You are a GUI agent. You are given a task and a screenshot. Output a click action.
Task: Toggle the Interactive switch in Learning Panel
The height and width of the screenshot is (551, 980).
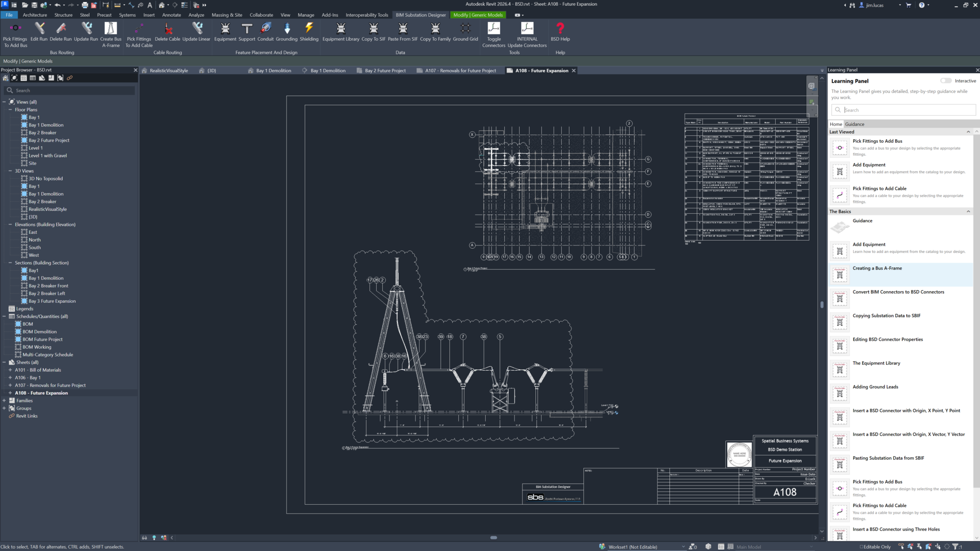coord(946,81)
